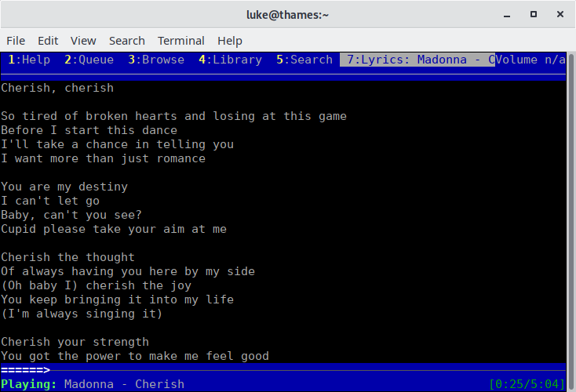Click line '(I'm always singing it)'
Image resolution: width=576 pixels, height=392 pixels.
82,314
